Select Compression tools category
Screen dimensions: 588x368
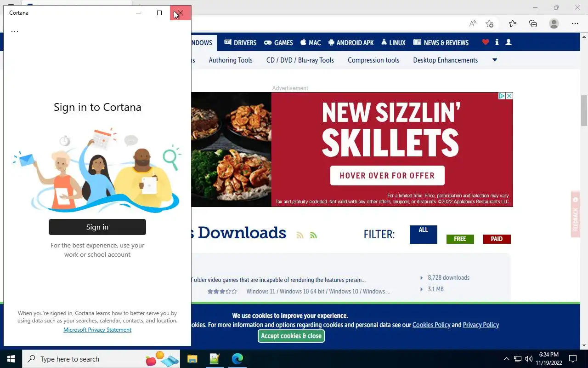coord(373,60)
